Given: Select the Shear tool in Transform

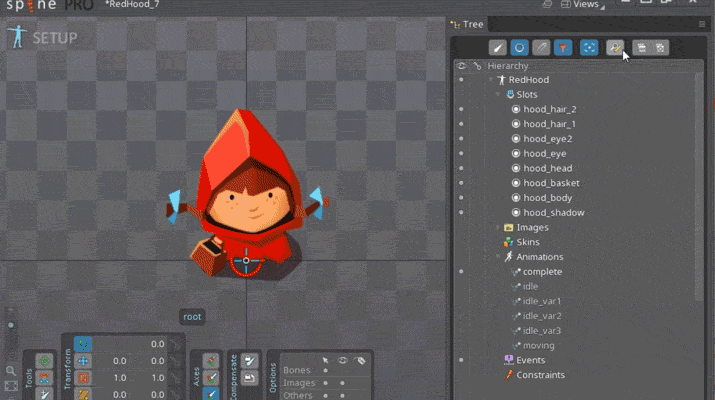Looking at the screenshot, I should click(x=83, y=394).
